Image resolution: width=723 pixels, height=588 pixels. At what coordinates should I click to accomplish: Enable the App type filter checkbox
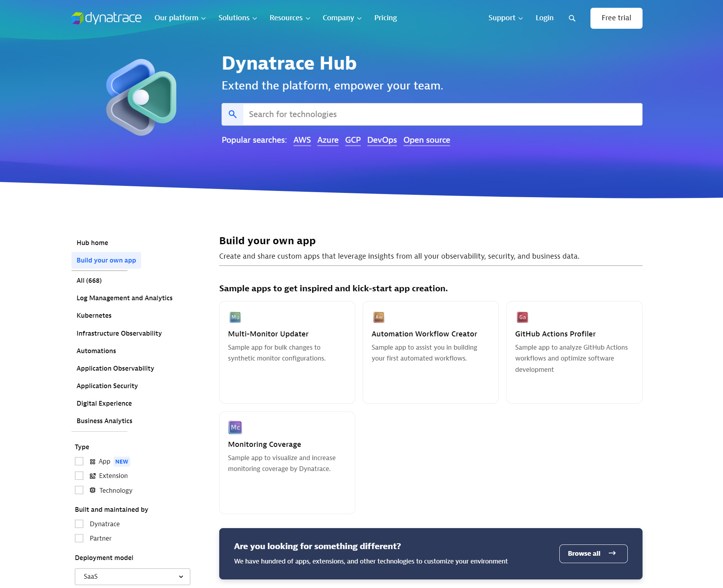point(79,461)
